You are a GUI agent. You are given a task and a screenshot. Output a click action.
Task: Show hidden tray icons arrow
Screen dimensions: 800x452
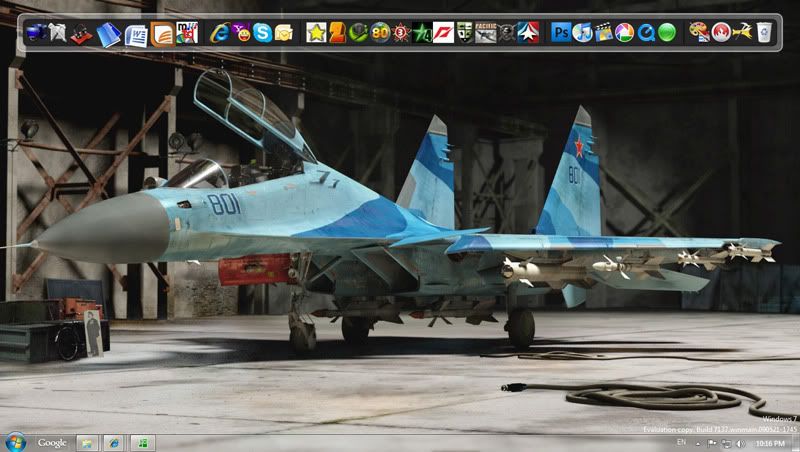[x=698, y=443]
